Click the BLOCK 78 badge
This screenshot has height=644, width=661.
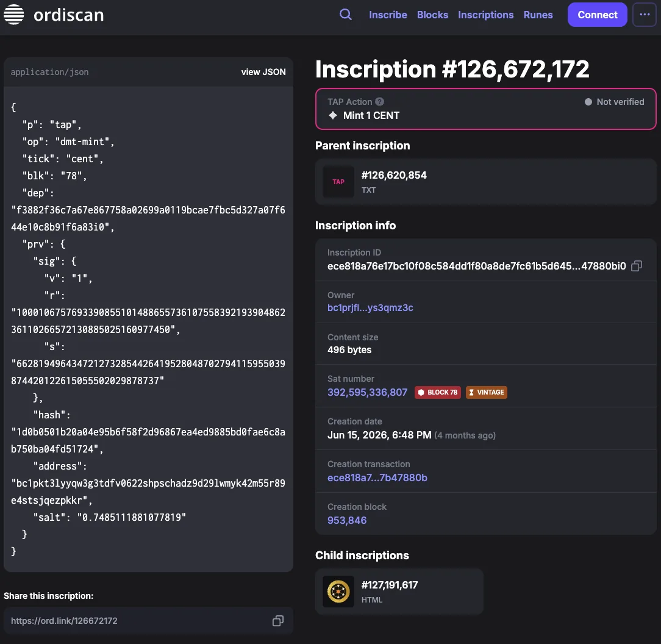coord(438,392)
